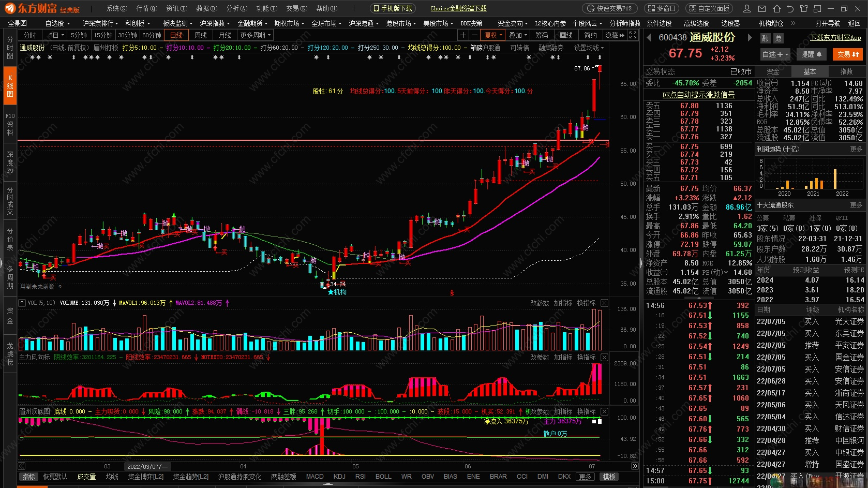Click the 提醒 alert button

click(x=811, y=54)
